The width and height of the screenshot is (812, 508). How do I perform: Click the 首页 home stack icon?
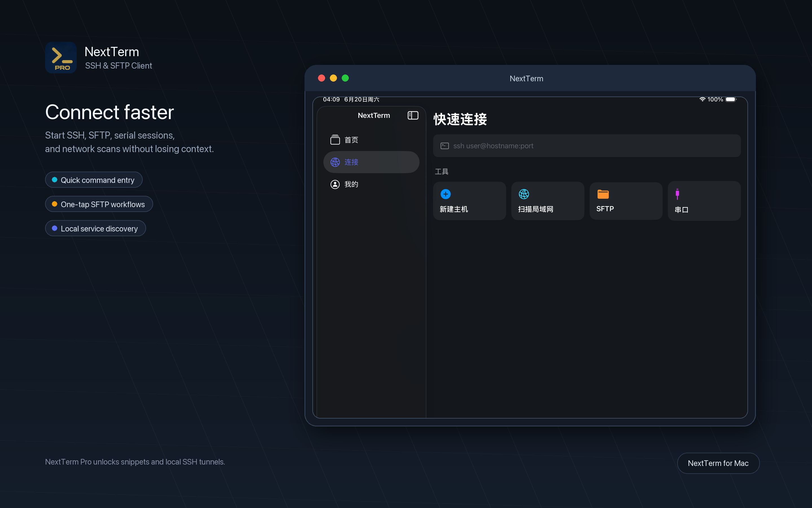(335, 140)
